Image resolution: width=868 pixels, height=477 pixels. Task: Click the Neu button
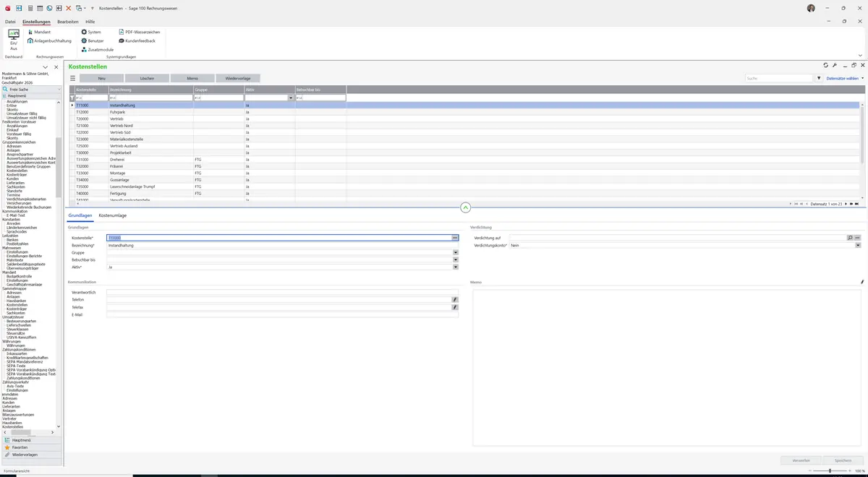tap(101, 78)
